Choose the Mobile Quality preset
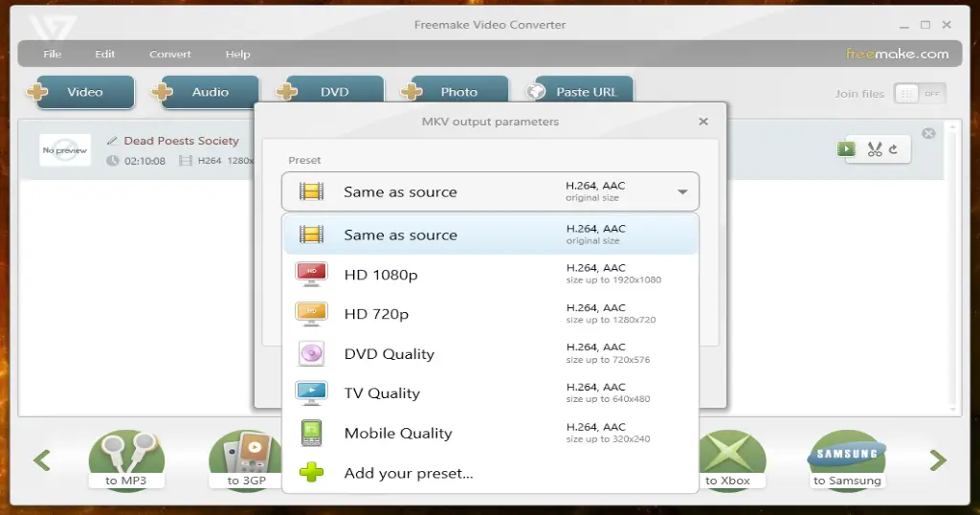The image size is (980, 515). pos(491,433)
